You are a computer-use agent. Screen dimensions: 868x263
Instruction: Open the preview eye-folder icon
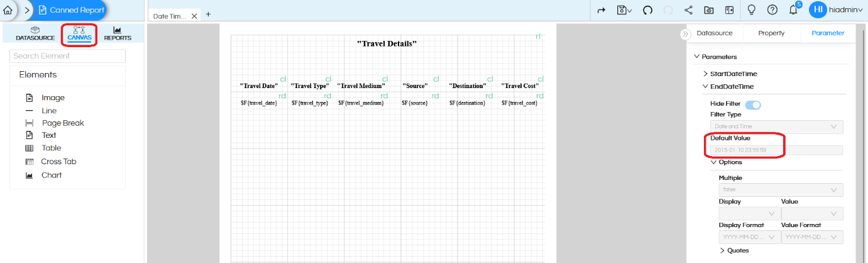point(709,10)
